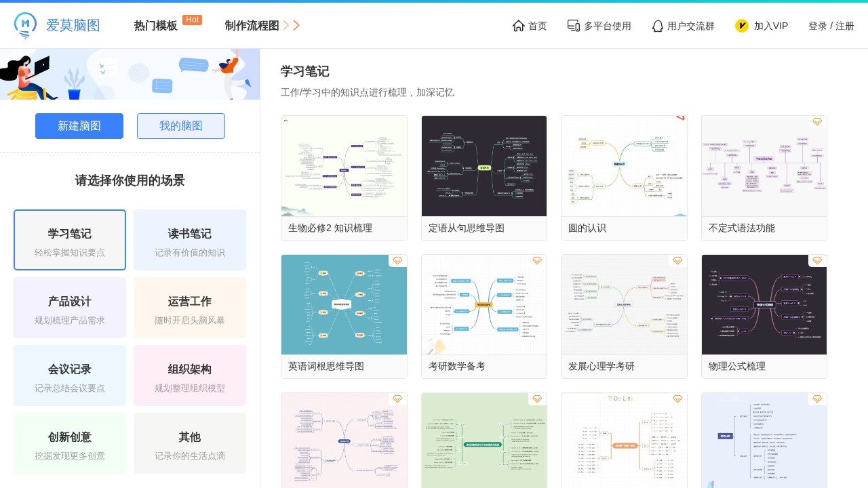Viewport: 868px width, 488px height.
Task: Open the 生物必修2 知识梳理 template thumbnail
Action: 344,165
